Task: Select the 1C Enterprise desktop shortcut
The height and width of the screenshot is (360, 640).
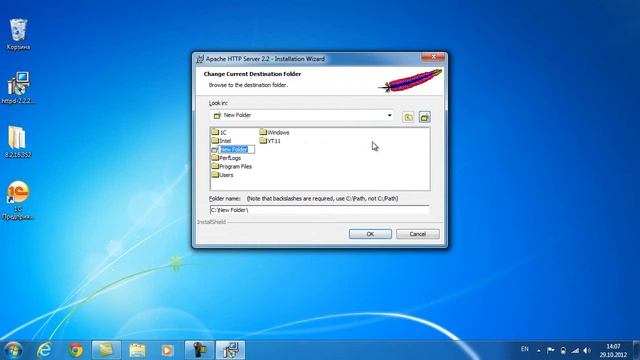Action: (18, 200)
